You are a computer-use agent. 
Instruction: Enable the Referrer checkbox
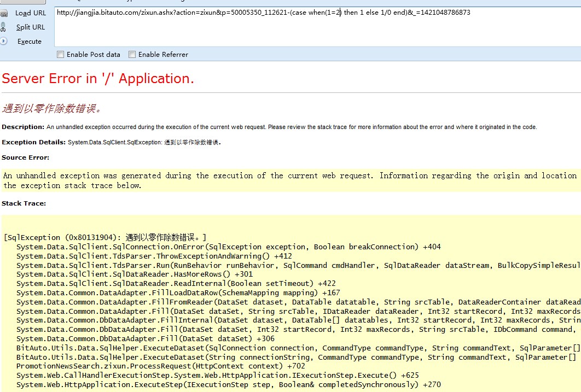click(132, 55)
